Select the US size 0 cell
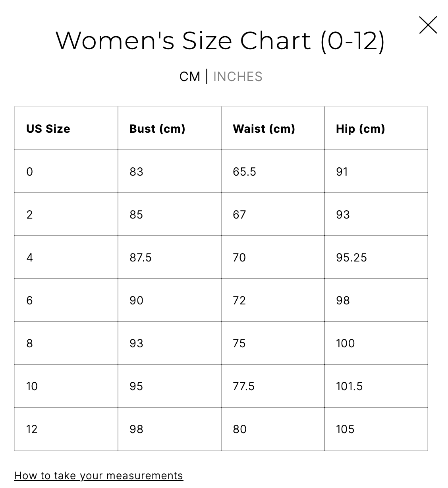Image resolution: width=448 pixels, height=488 pixels. click(30, 172)
